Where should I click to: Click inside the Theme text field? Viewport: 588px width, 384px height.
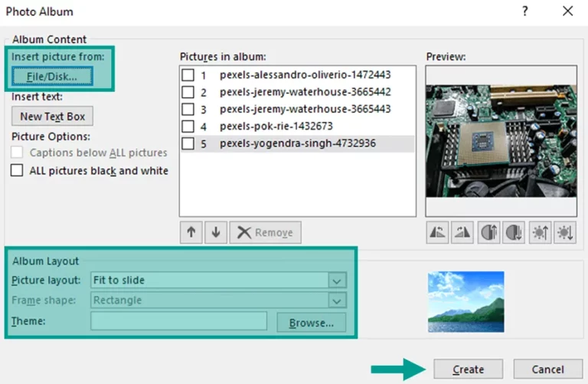(x=179, y=321)
